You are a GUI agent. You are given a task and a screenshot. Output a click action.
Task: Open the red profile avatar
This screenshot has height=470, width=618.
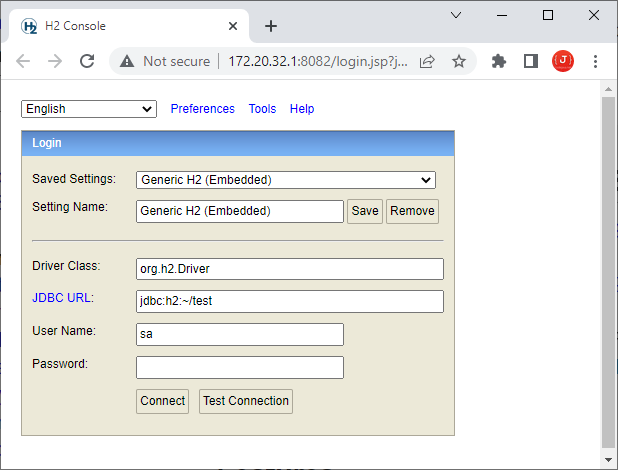coord(563,61)
